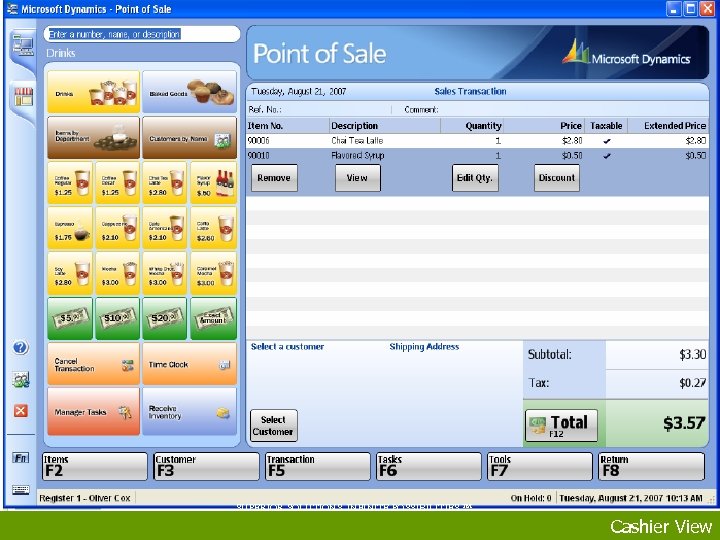
Task: Click the Edit Qty. button
Action: click(475, 178)
